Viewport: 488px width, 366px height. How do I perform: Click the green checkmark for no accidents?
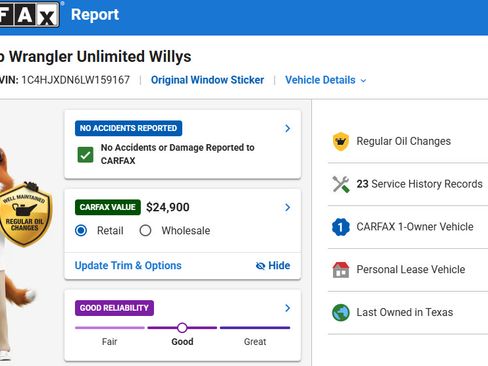pyautogui.click(x=85, y=155)
